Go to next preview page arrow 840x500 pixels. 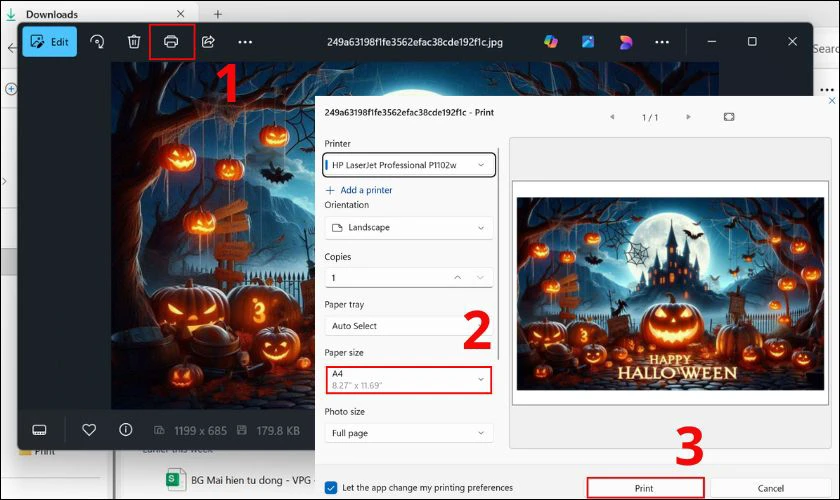(x=688, y=117)
